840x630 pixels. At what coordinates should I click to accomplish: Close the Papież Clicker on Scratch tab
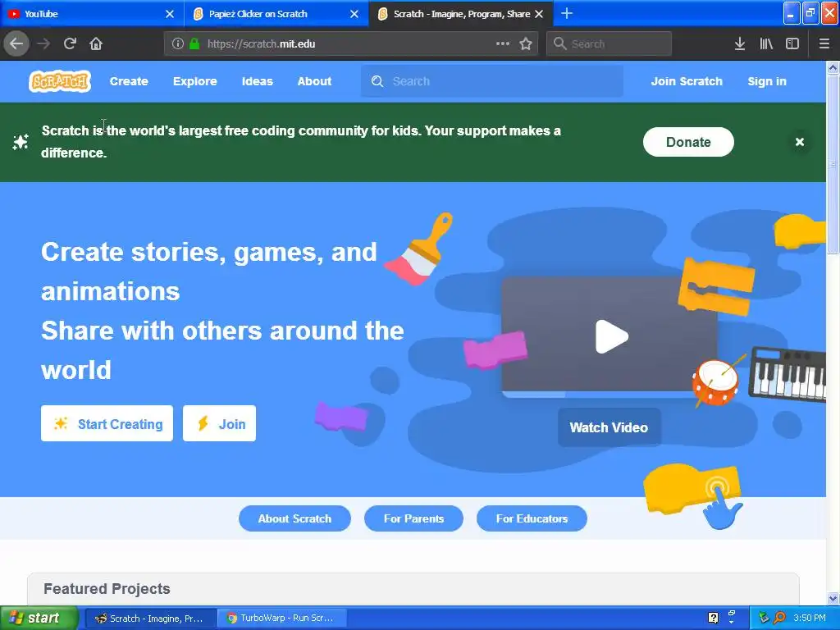tap(354, 14)
